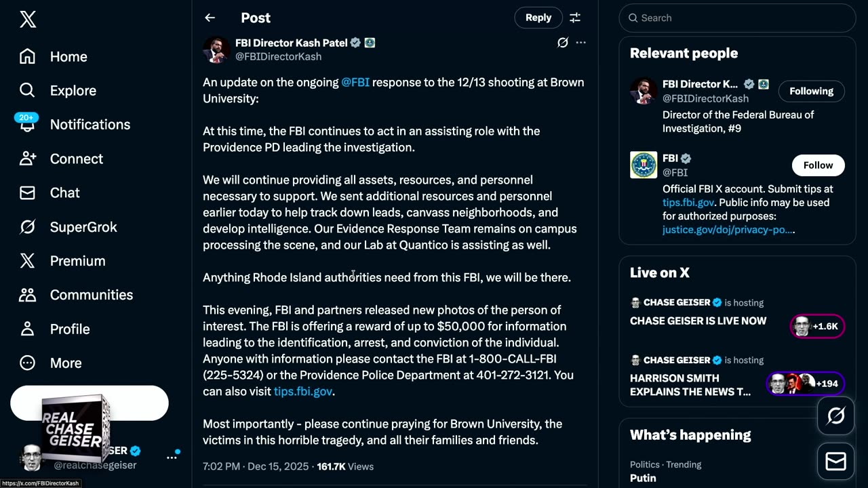Join the CHASE GEISER IS LIVE NOW stream
Image resolution: width=868 pixels, height=488 pixels.
pos(698,321)
